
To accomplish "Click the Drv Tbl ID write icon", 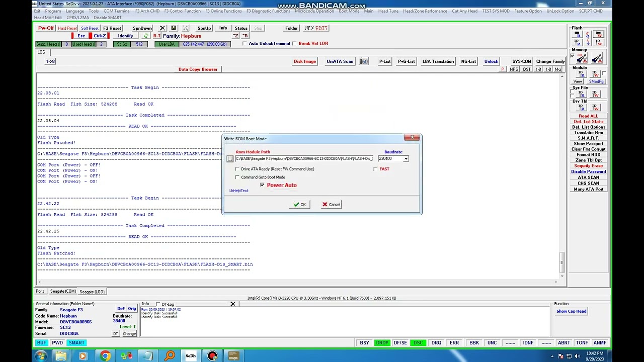I will click(x=595, y=108).
